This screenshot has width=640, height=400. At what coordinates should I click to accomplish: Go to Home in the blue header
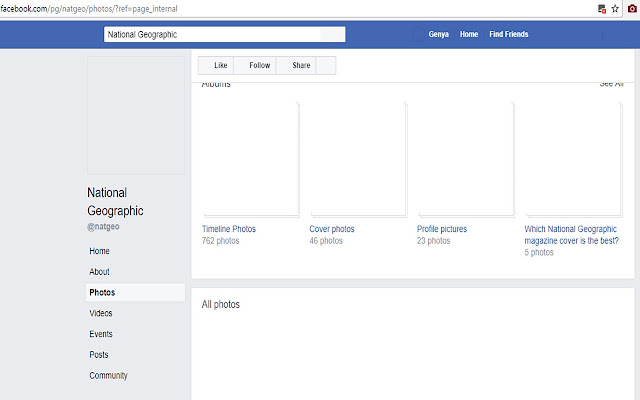coord(469,34)
